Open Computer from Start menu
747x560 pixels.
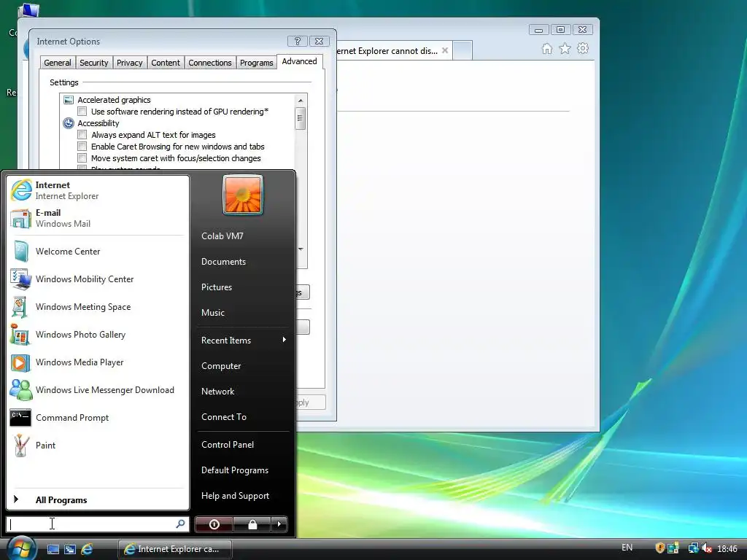tap(243, 366)
